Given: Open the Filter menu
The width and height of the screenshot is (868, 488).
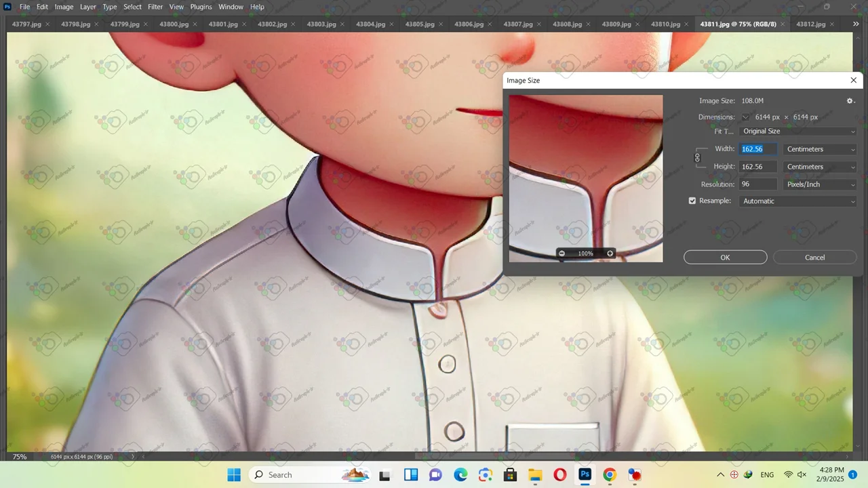Looking at the screenshot, I should click(155, 7).
